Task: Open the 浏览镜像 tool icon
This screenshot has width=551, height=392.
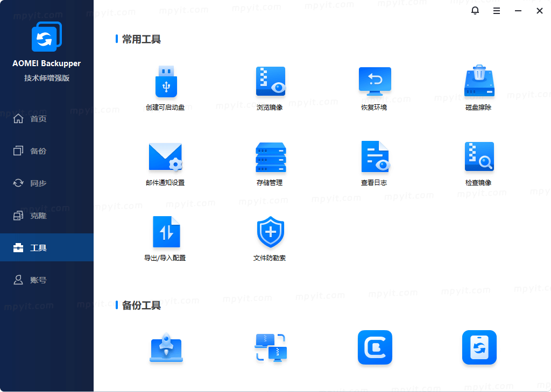Action: click(271, 81)
